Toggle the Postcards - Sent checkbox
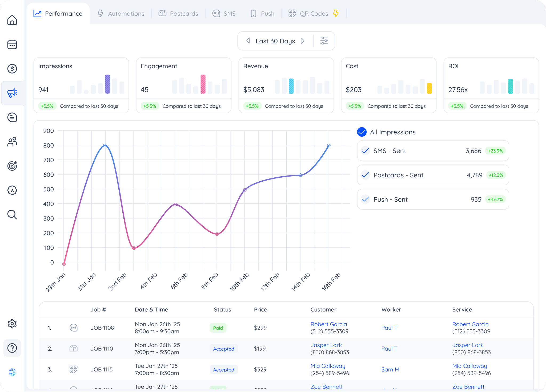Viewport: 546px width, 392px height. pos(365,175)
